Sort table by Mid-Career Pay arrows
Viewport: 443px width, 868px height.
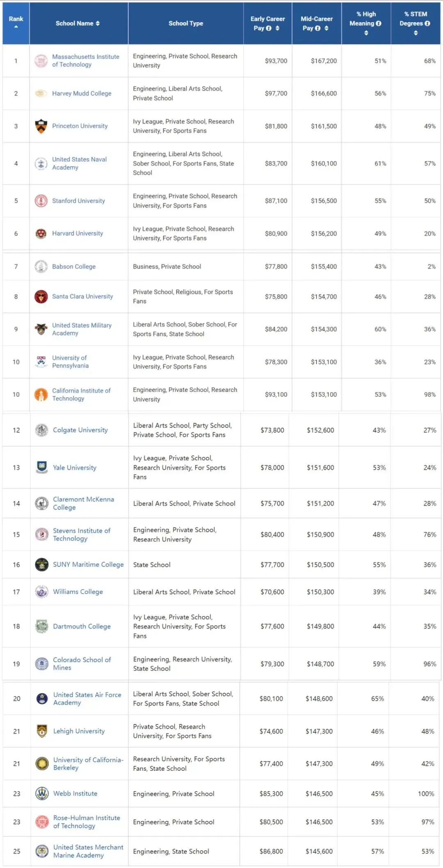(327, 28)
